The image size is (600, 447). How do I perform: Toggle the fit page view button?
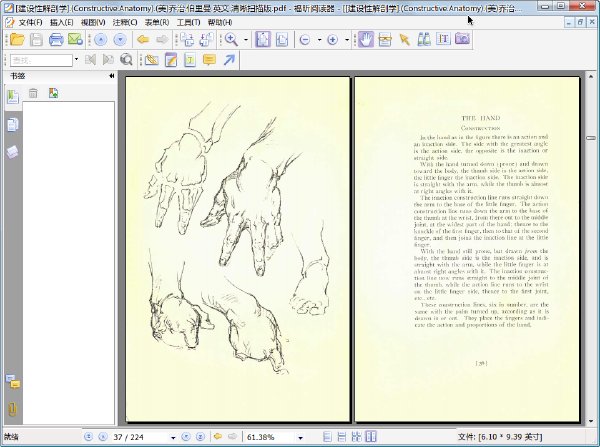[x=263, y=39]
